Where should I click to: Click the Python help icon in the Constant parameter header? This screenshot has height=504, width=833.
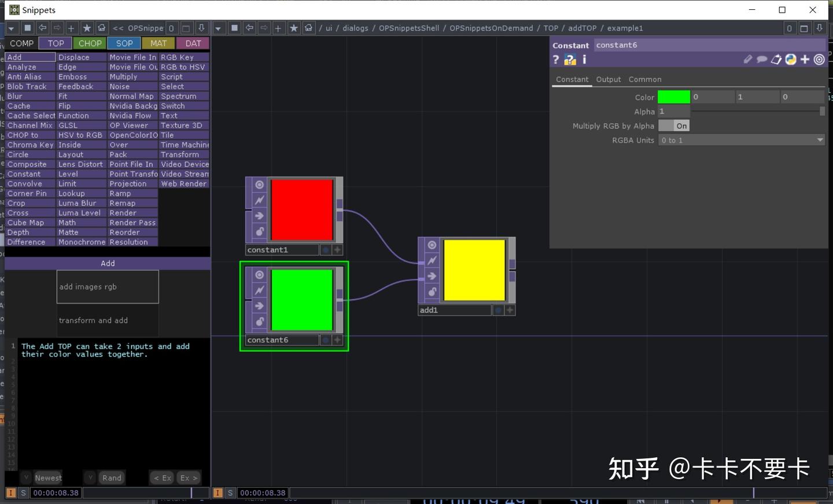tap(570, 60)
